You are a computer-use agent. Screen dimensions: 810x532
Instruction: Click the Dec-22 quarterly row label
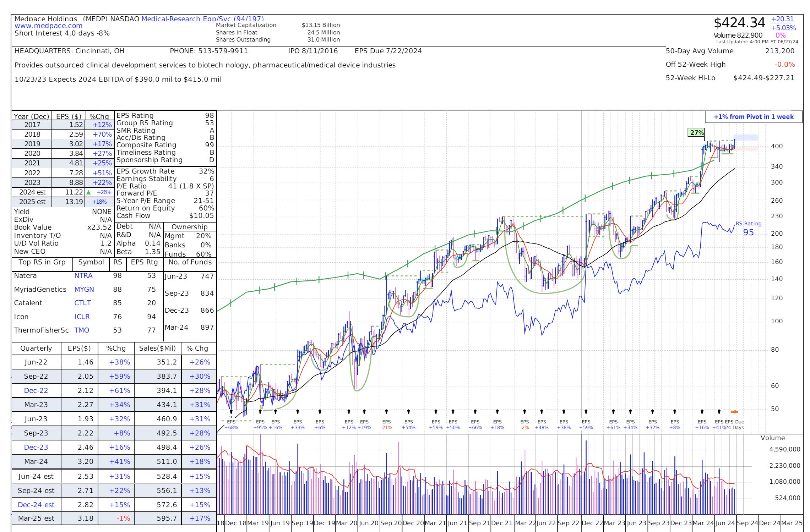pos(36,390)
